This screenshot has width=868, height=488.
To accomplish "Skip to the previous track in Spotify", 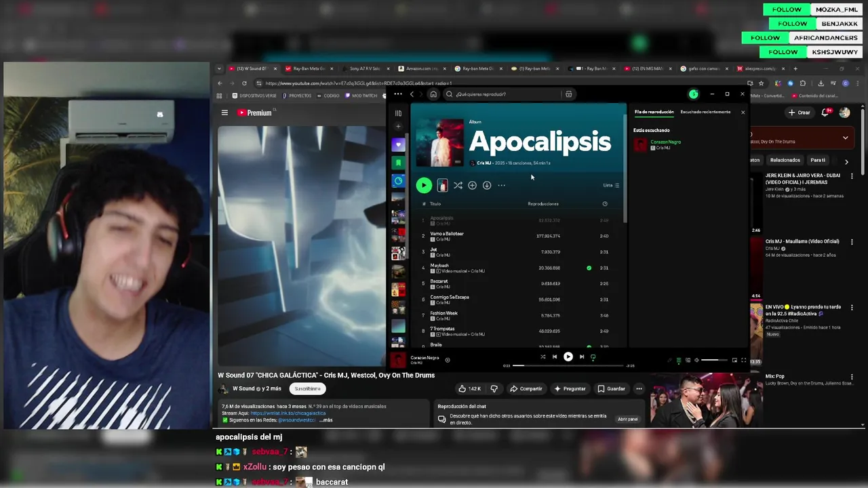I will [555, 357].
